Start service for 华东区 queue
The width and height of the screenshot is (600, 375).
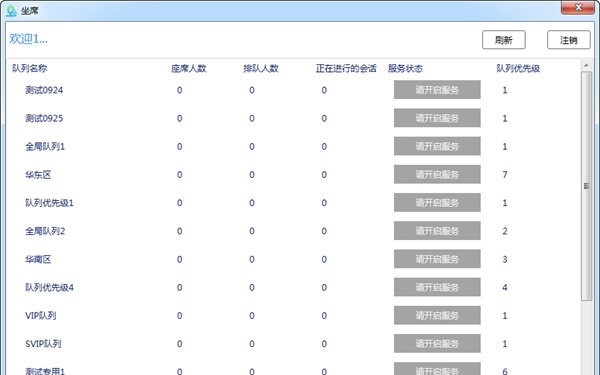point(437,174)
